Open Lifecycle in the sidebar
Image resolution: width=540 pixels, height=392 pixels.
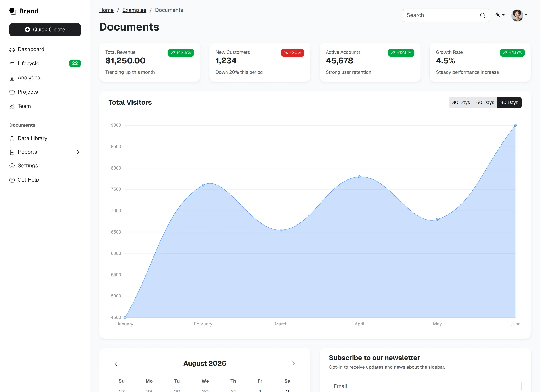[x=29, y=64]
